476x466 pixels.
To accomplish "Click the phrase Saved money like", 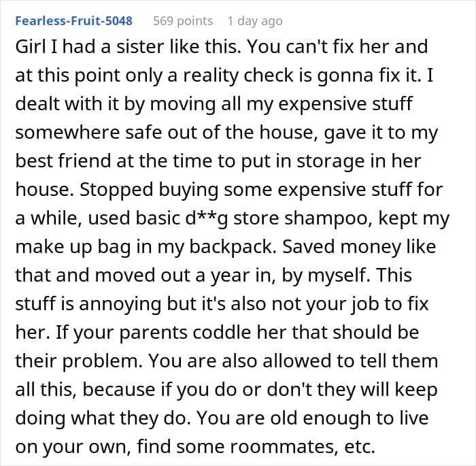I will pos(359,247).
